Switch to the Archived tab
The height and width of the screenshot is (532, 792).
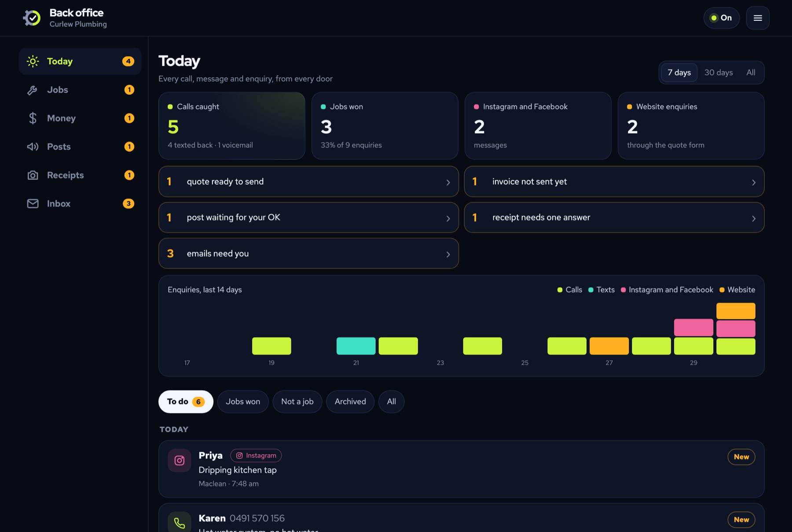(x=350, y=402)
